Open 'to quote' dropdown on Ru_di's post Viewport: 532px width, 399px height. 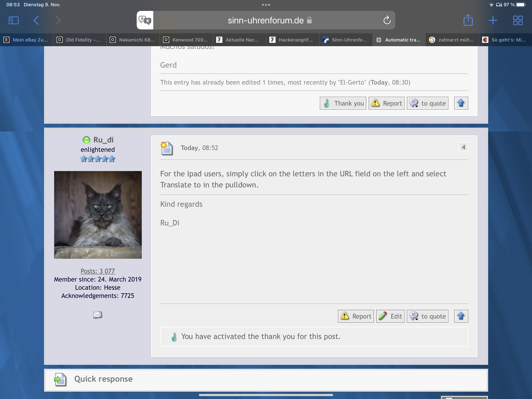click(427, 316)
